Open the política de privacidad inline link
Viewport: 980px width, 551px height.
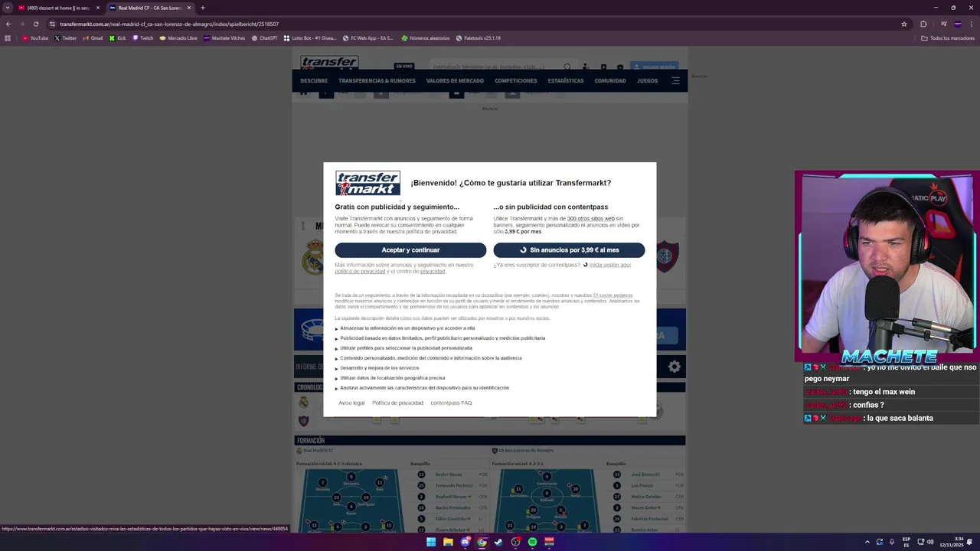point(360,272)
